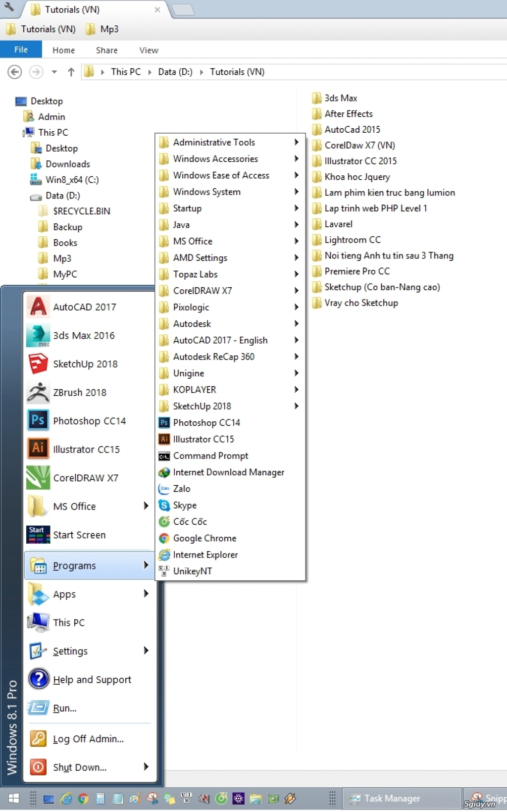
Task: Open 3ds Max 2016 shortcut
Action: (x=89, y=336)
